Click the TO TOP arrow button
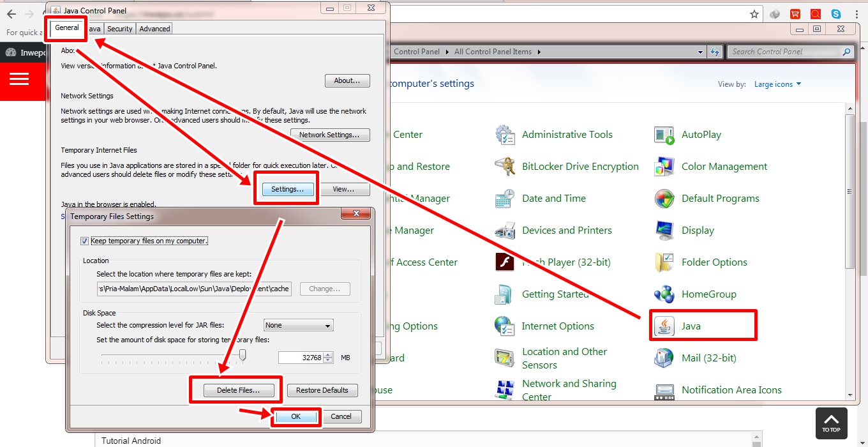868x447 pixels. 831,423
